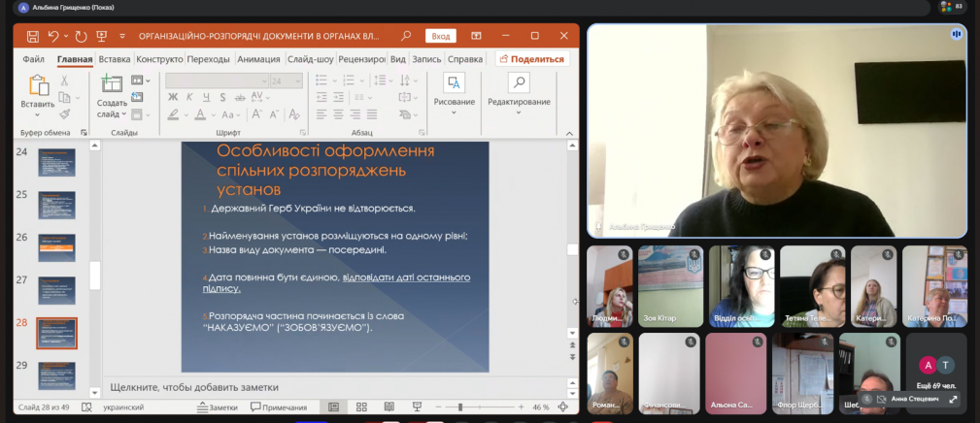The width and height of the screenshot is (980, 423).
Task: Switch to the Анимация tab
Action: tap(258, 59)
